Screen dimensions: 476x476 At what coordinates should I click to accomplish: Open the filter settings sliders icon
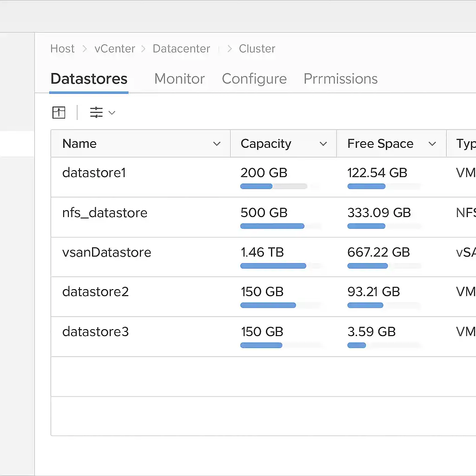(96, 112)
